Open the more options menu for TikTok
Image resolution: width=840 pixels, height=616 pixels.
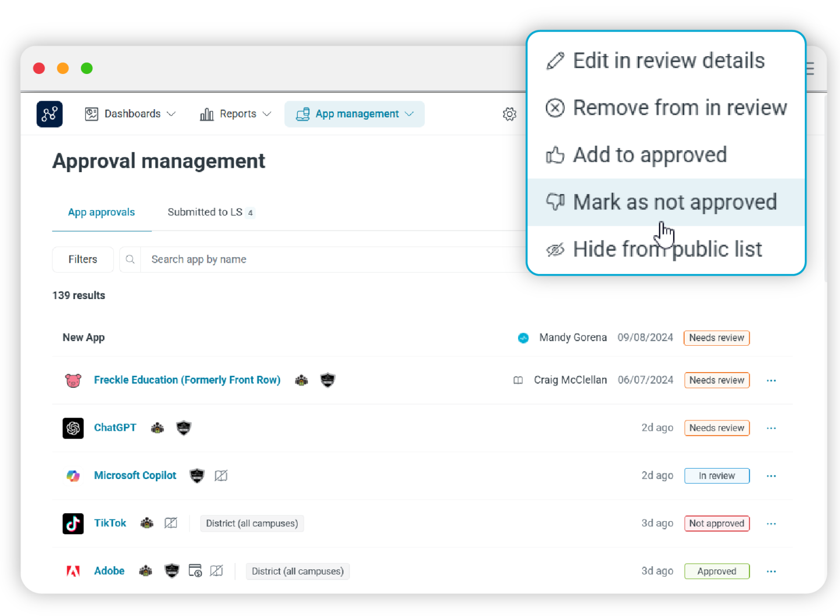(x=771, y=524)
